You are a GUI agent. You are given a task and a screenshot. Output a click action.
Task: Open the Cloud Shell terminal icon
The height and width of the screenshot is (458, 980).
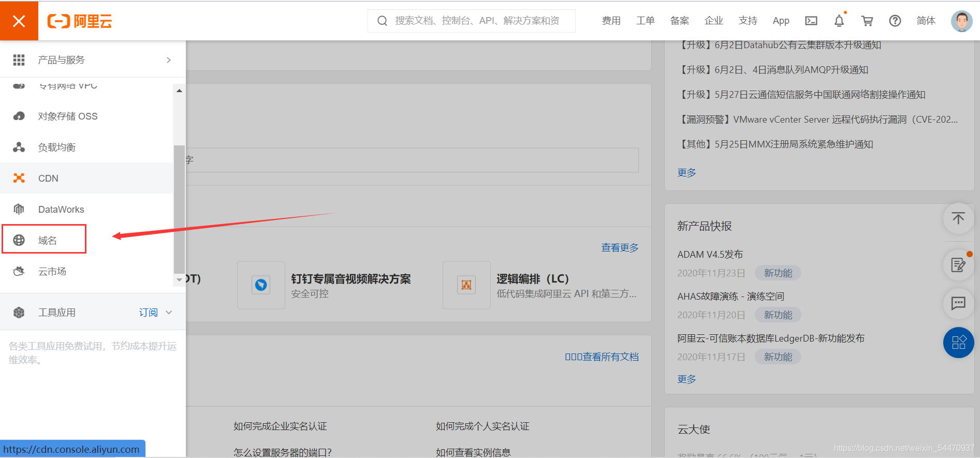pos(811,21)
